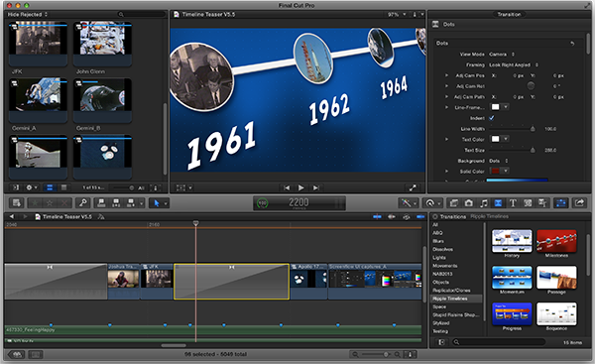Select the Gemini_A clip thumbnail
The width and height of the screenshot is (595, 364).
pyautogui.click(x=38, y=100)
